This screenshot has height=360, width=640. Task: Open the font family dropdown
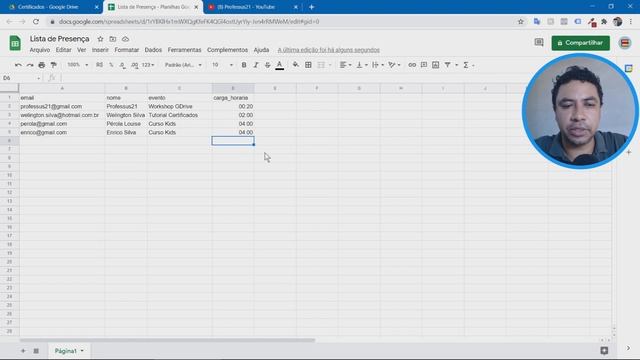[x=183, y=65]
